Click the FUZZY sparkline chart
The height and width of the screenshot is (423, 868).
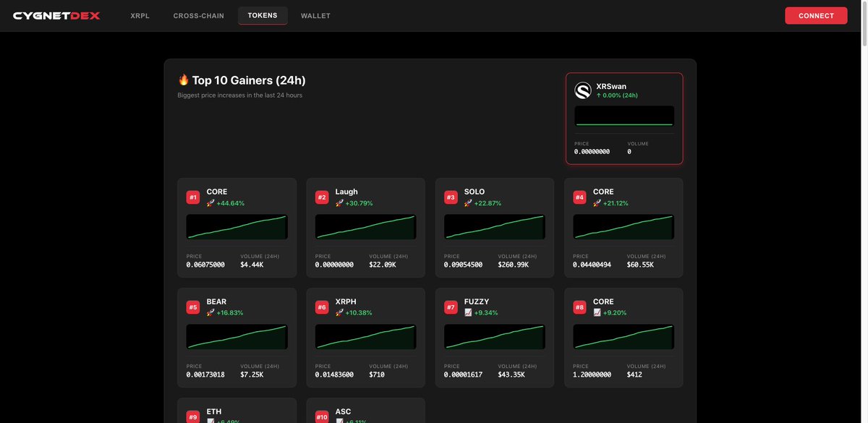(x=495, y=336)
